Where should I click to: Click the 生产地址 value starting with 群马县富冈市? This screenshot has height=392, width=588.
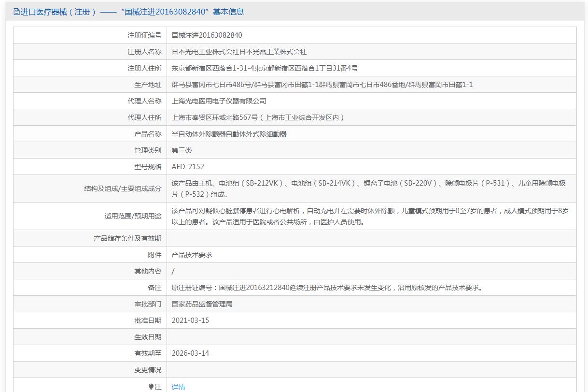tap(322, 85)
